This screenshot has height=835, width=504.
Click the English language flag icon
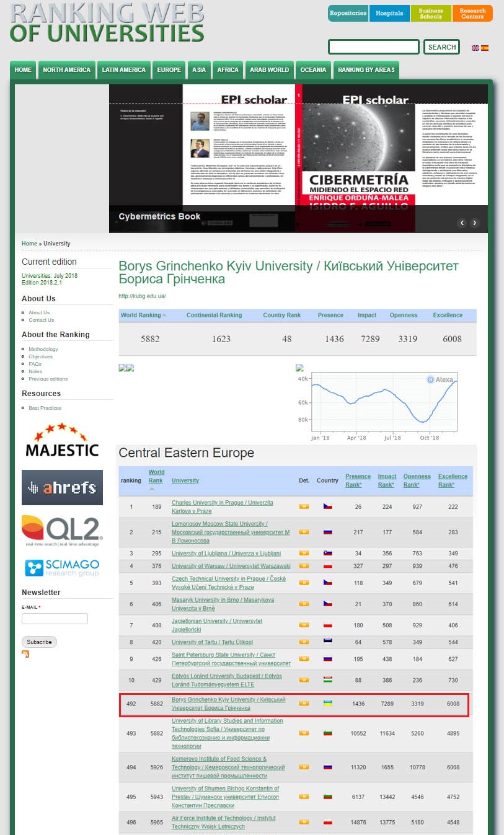[475, 48]
